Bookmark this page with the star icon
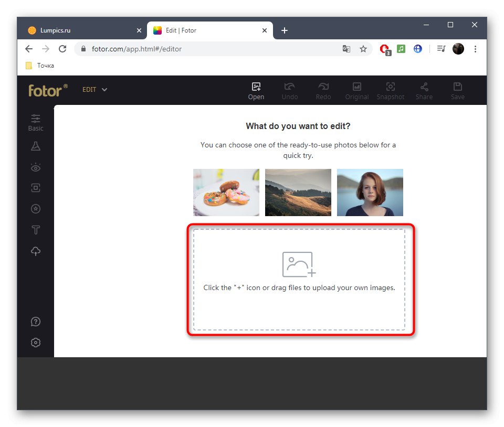Viewport: 504px width, 427px height. coord(363,48)
